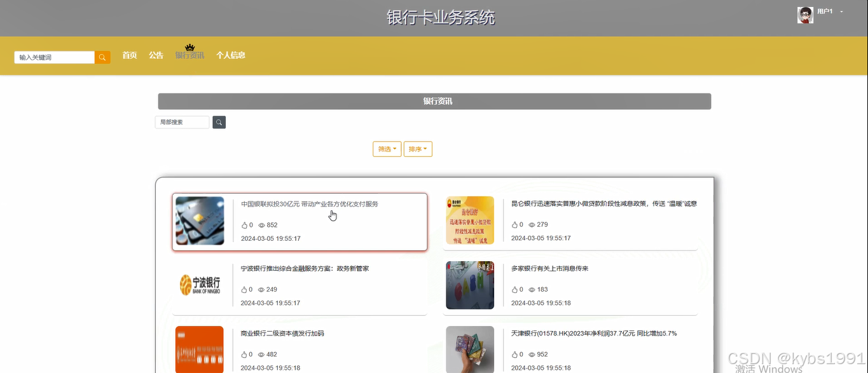The image size is (868, 373).
Task: Click the eye icon beside 482 views
Action: pos(261,355)
